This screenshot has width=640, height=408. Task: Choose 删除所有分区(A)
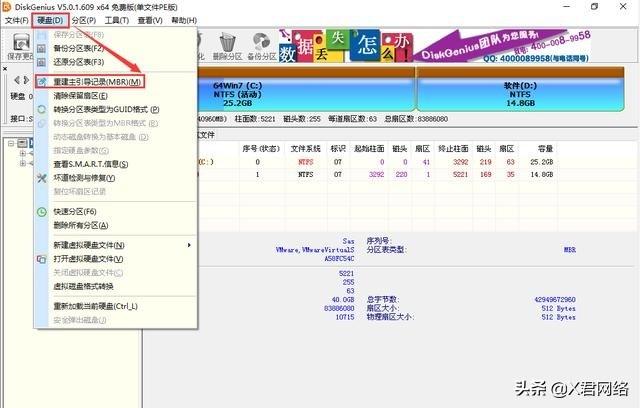[x=80, y=225]
